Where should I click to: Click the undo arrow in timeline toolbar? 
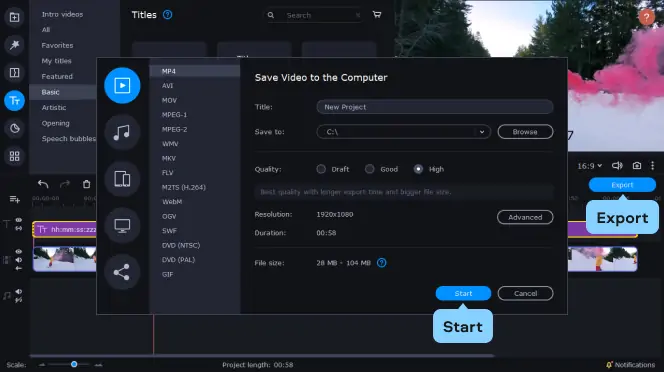[43, 184]
